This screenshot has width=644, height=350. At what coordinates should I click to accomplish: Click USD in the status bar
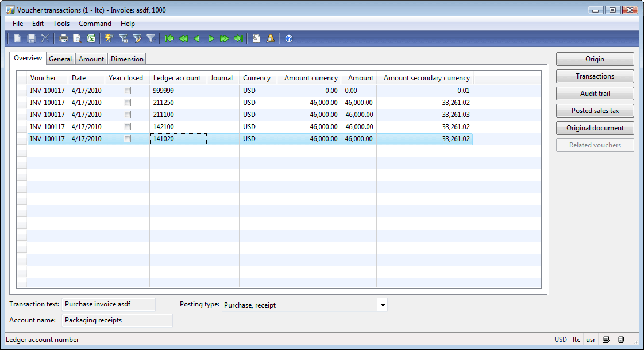(x=561, y=340)
